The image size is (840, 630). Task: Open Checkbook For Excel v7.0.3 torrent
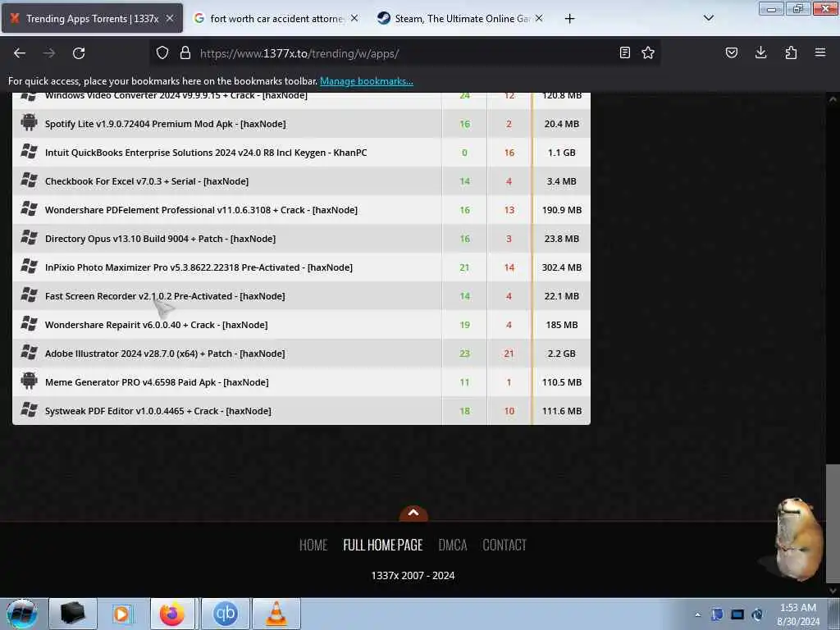pyautogui.click(x=147, y=181)
